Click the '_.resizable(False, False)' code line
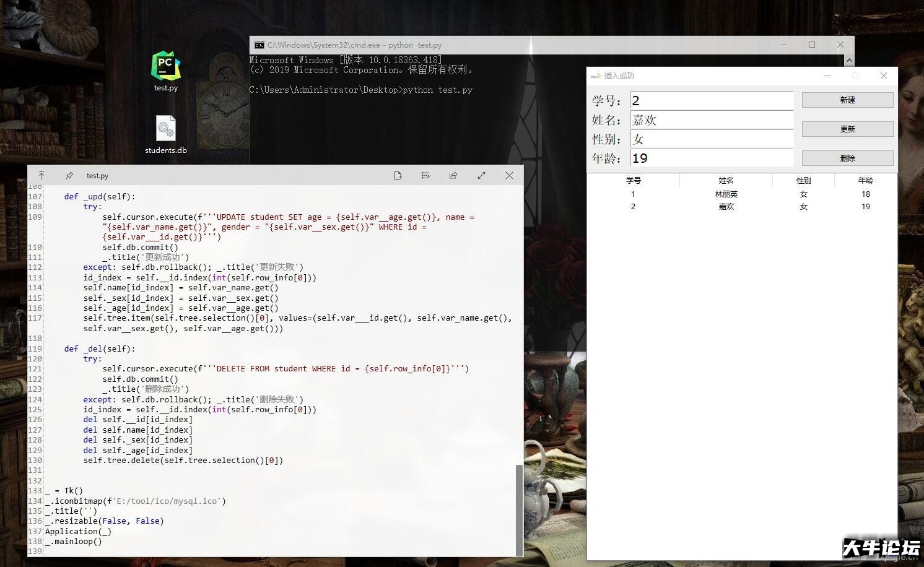This screenshot has width=924, height=567. pyautogui.click(x=105, y=521)
